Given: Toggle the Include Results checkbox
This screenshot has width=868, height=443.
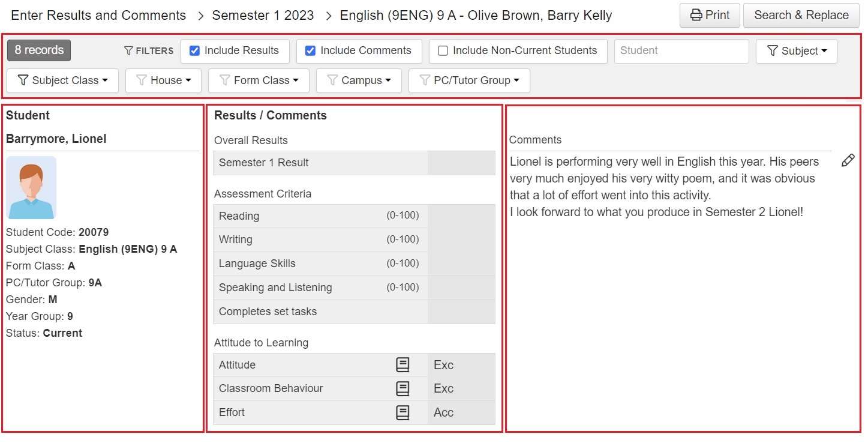Looking at the screenshot, I should (x=195, y=51).
